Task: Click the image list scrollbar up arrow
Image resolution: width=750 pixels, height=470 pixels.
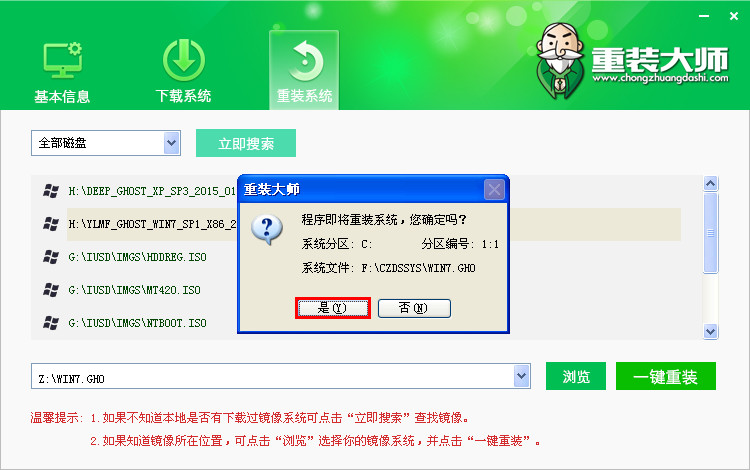Action: point(710,183)
